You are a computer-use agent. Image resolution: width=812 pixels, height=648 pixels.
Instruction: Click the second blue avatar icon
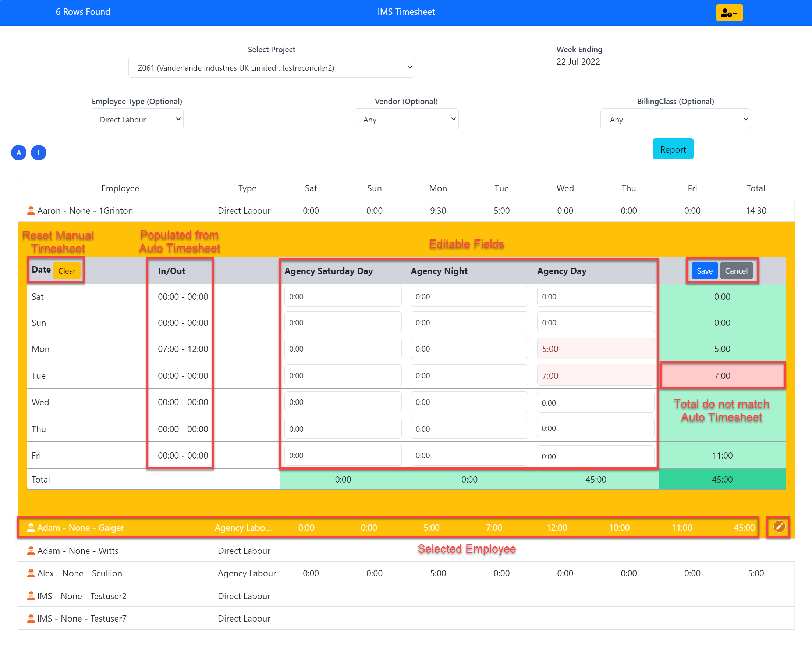pos(38,153)
